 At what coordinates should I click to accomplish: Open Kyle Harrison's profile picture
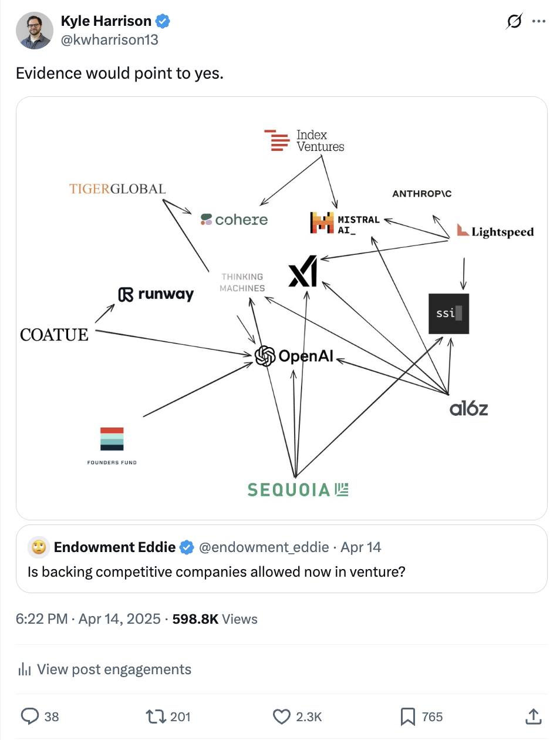35,31
